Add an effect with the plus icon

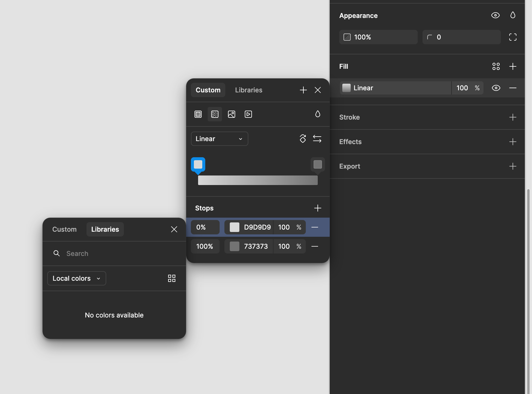tap(513, 142)
